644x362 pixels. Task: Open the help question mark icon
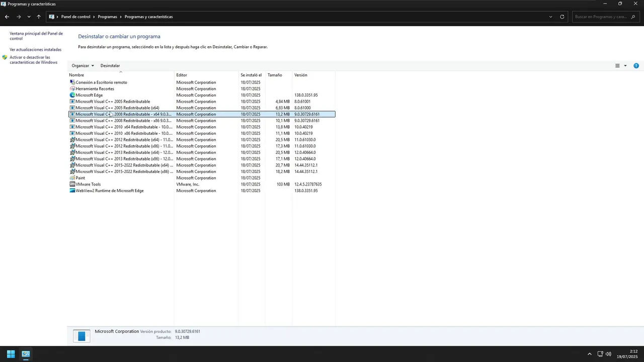(636, 65)
